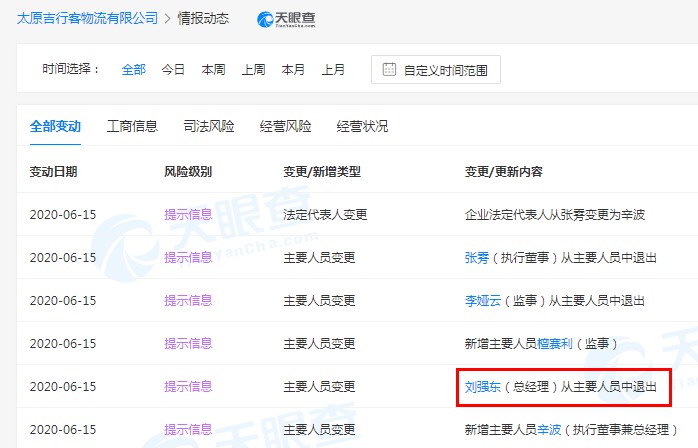
Task: Click the 2020-06-15 date in 刘强东 row
Action: point(63,387)
